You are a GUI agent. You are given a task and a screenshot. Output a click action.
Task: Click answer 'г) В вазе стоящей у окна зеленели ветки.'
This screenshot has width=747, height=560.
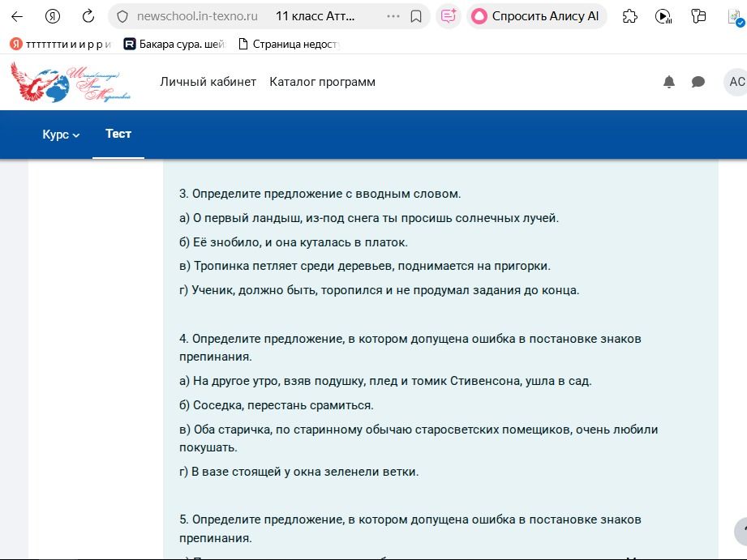pos(299,472)
